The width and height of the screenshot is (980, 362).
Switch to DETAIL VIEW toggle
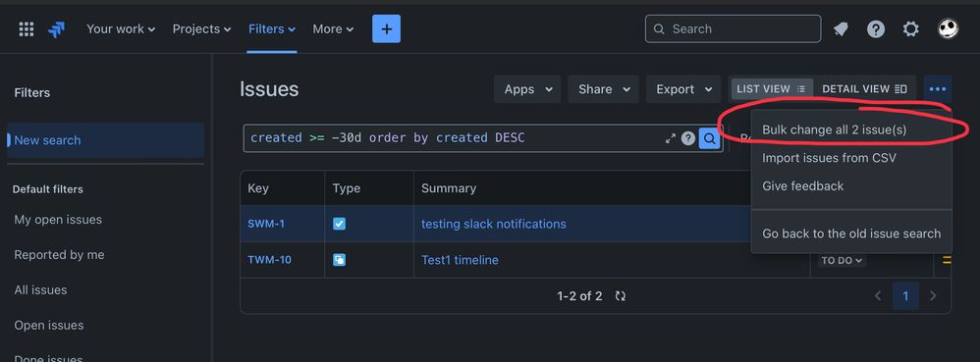(864, 89)
